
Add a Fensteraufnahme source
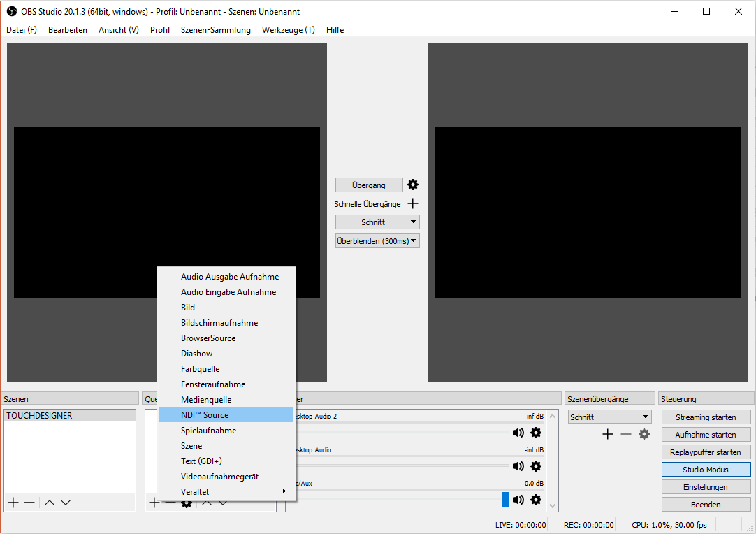tap(226, 384)
